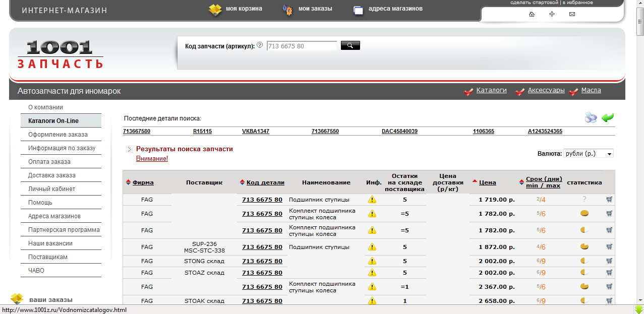This screenshot has width=644, height=314.
Task: Sort the table by Фирма
Action: [x=143, y=182]
